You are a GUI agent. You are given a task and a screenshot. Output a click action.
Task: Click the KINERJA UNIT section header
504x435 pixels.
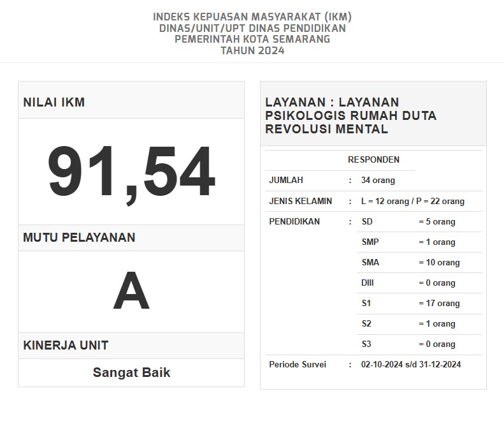(x=66, y=346)
